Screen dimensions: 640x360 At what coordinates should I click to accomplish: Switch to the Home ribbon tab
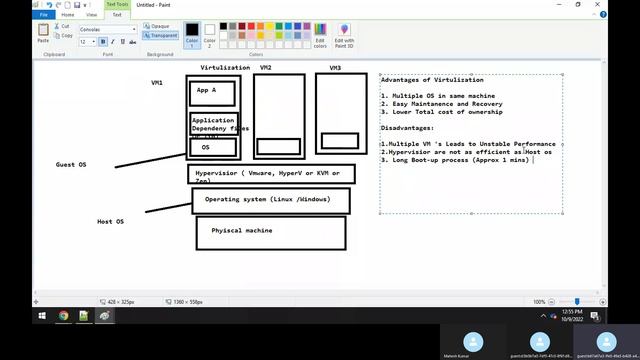click(x=68, y=15)
